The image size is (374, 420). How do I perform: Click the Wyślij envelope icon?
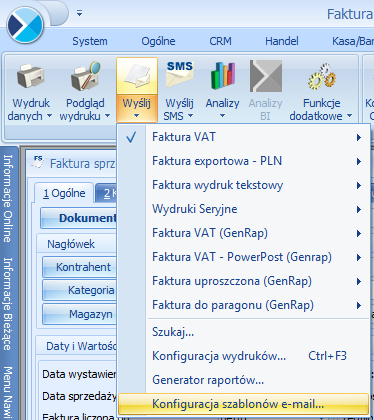coord(137,77)
